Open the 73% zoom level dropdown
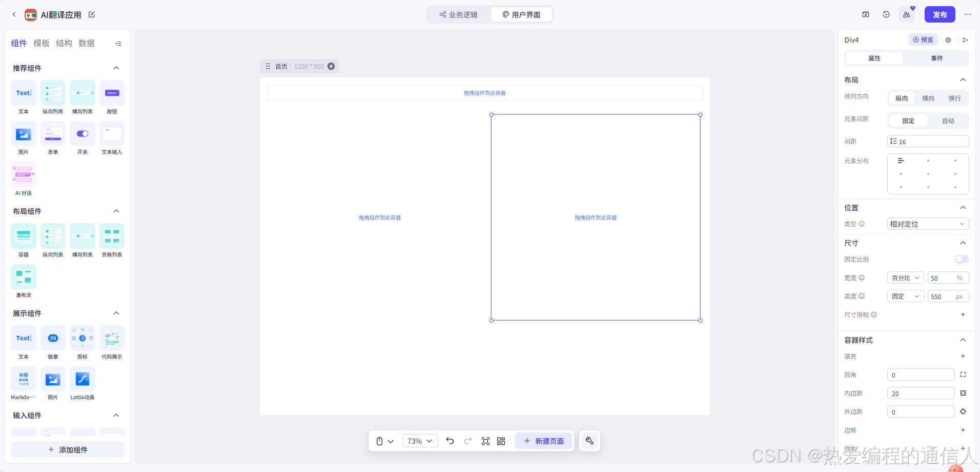Screen dimensions: 980x472 tap(420, 441)
